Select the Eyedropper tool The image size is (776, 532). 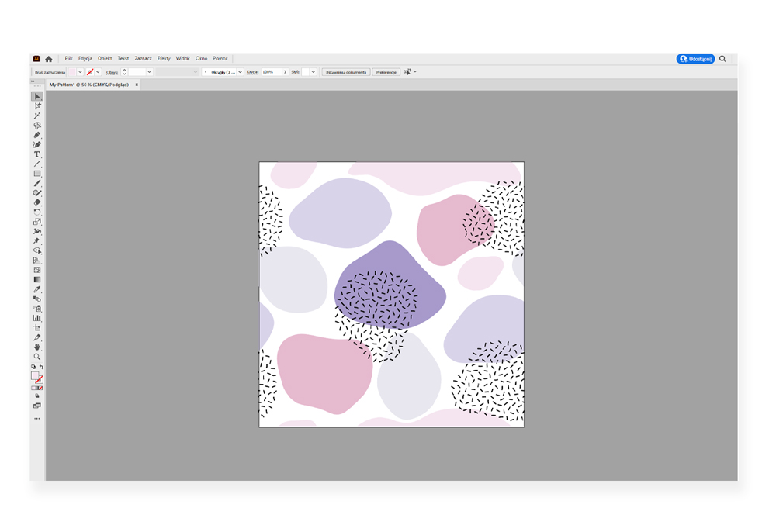[36, 289]
